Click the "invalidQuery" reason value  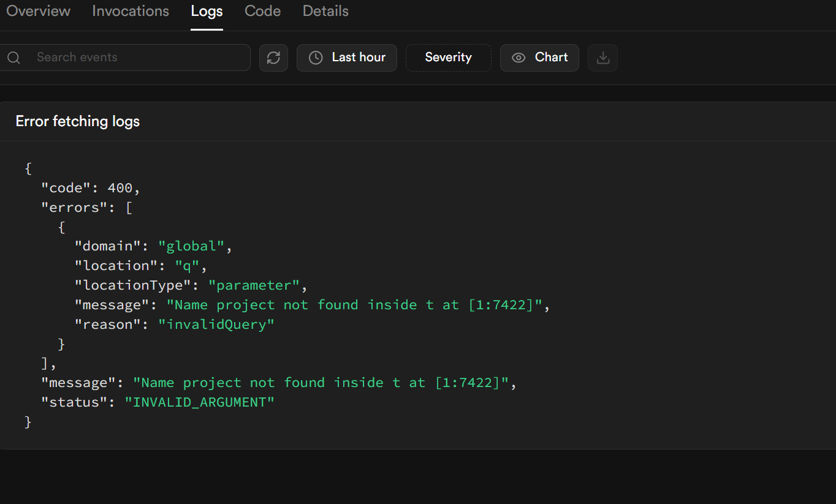click(x=216, y=325)
